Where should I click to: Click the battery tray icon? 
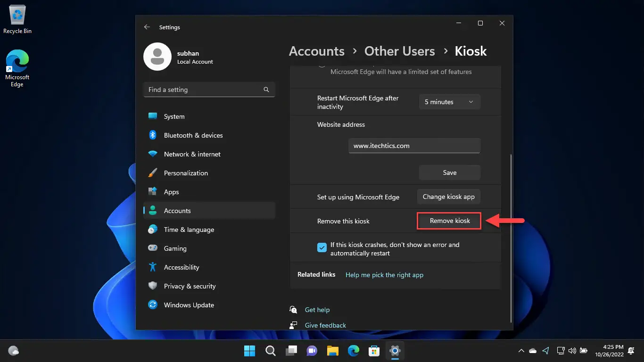pyautogui.click(x=583, y=351)
